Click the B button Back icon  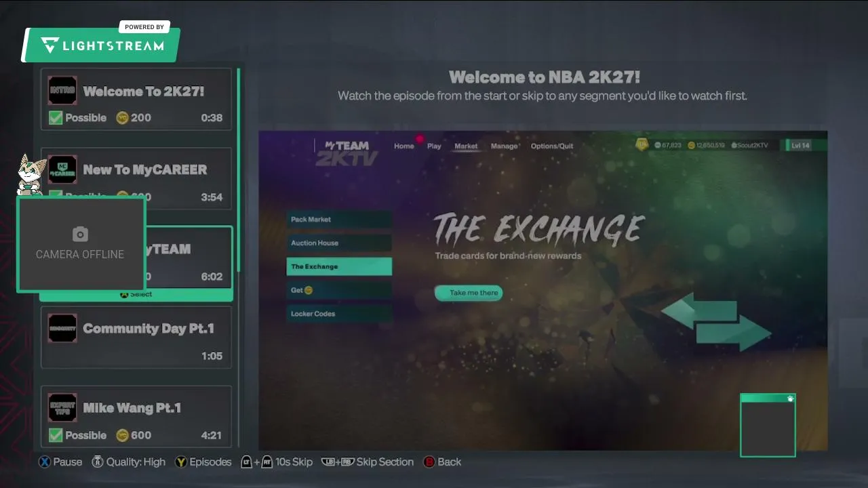[429, 462]
